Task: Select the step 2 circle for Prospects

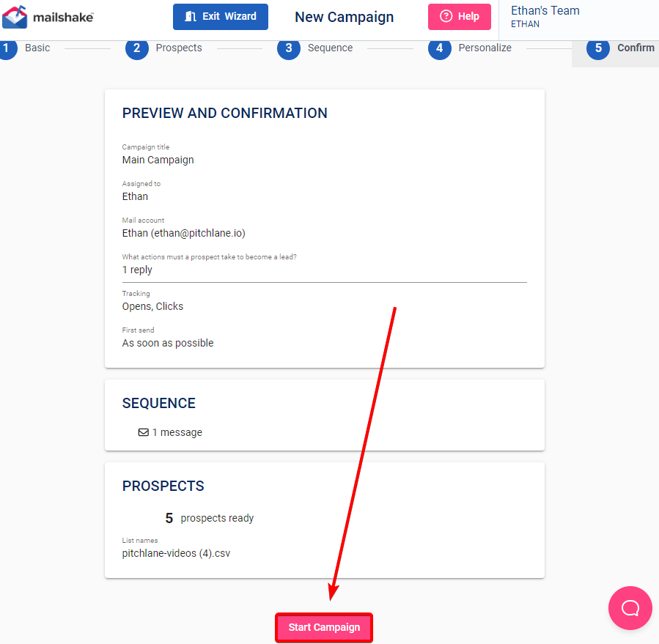Action: [137, 48]
